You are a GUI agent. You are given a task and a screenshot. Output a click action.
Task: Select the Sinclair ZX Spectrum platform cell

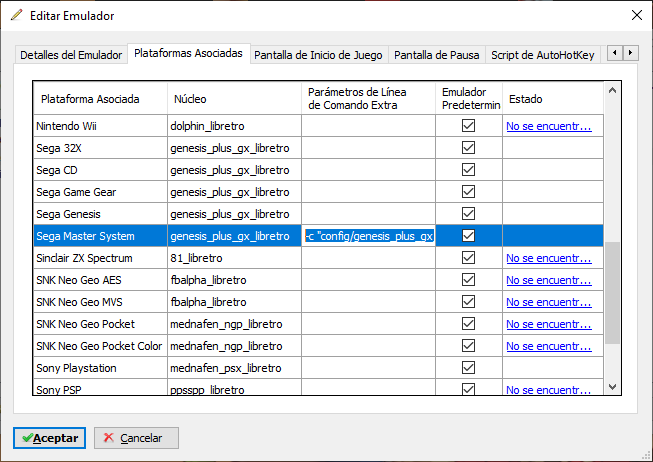point(100,258)
